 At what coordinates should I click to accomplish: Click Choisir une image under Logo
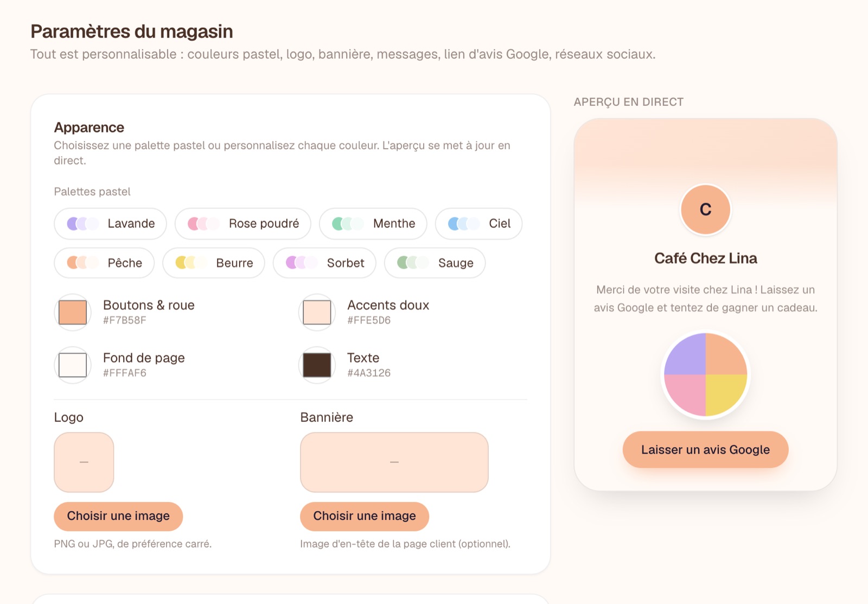pyautogui.click(x=118, y=516)
